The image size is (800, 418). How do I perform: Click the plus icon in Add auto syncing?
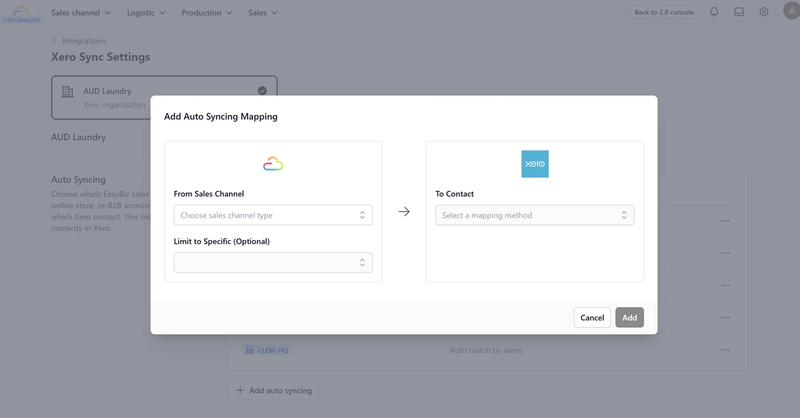click(240, 390)
